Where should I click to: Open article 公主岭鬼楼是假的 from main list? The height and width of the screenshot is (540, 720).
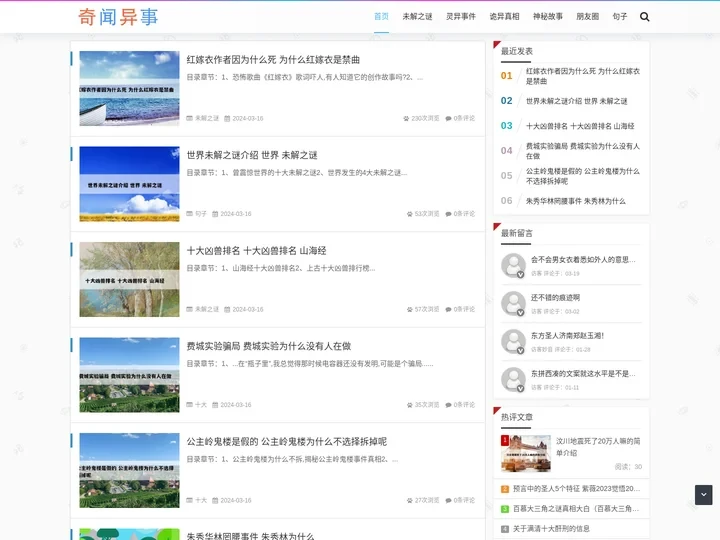coord(286,442)
